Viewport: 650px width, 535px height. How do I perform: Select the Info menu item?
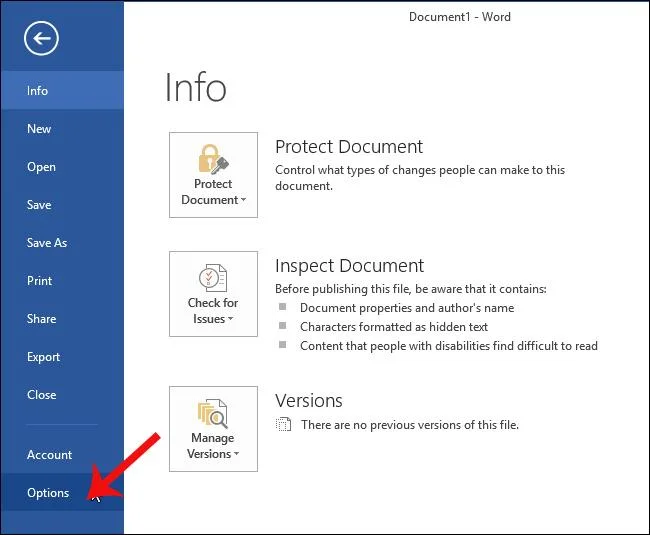tap(62, 90)
